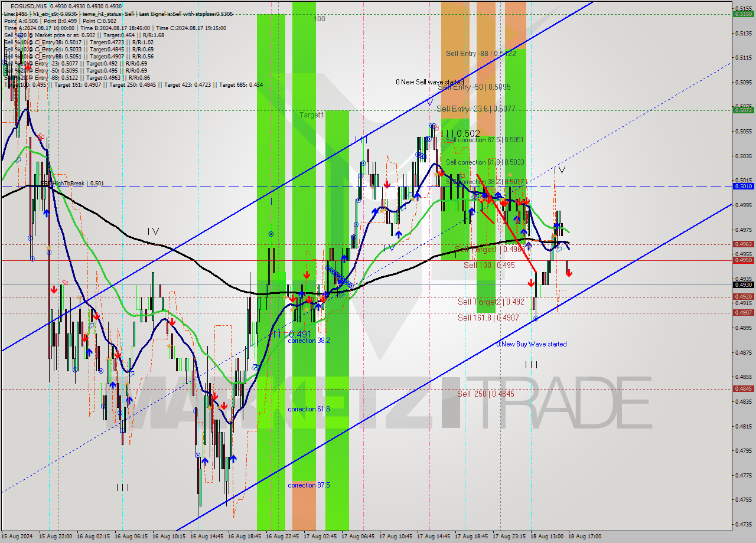The height and width of the screenshot is (543, 756).
Task: Click the 0.4995 price axis value
Action: [743, 205]
